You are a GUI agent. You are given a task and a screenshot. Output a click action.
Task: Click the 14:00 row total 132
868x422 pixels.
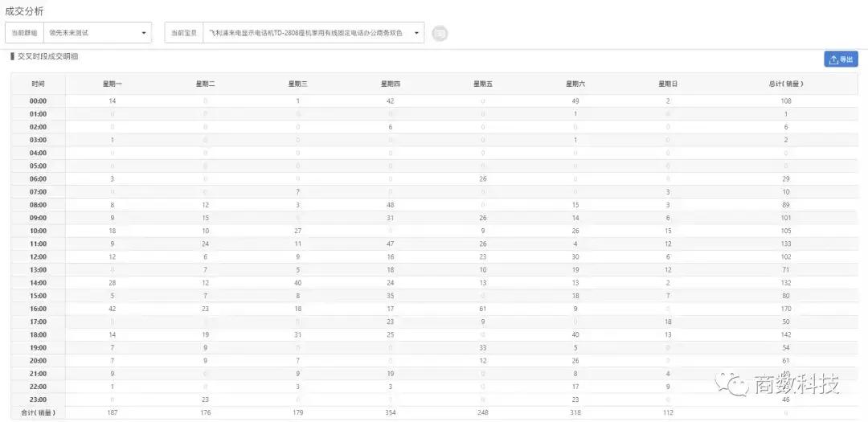pyautogui.click(x=786, y=283)
